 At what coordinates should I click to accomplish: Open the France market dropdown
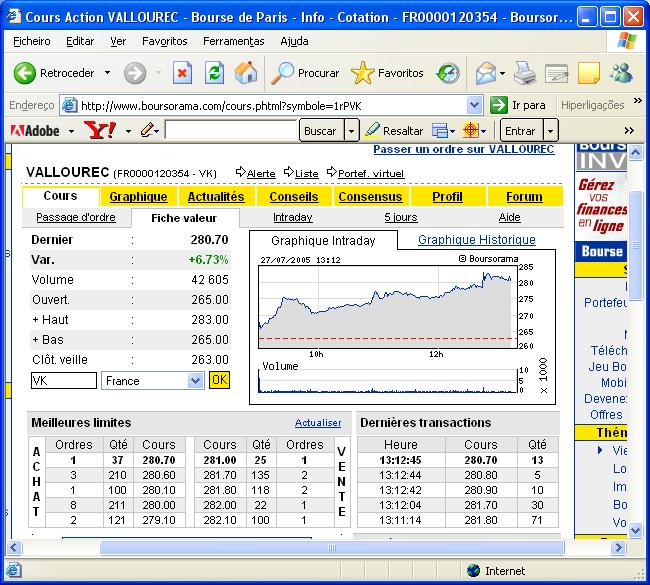click(194, 381)
